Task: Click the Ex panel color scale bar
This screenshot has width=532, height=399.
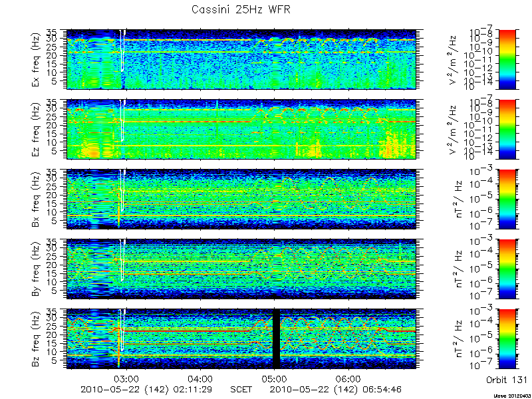Action: point(507,59)
